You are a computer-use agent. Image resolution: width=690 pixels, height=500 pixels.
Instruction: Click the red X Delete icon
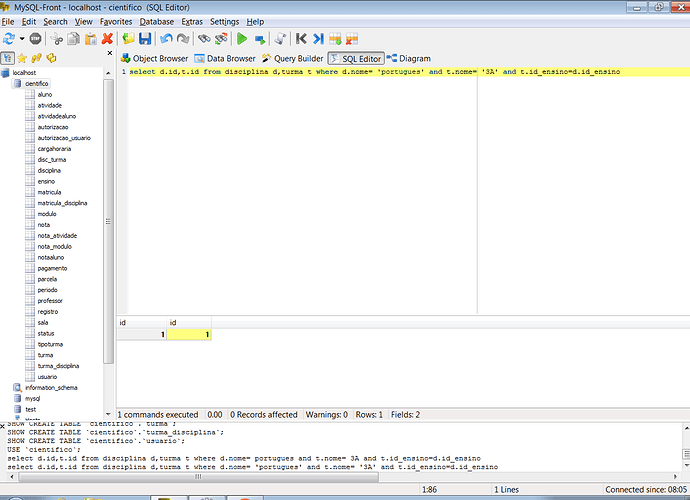(x=107, y=38)
